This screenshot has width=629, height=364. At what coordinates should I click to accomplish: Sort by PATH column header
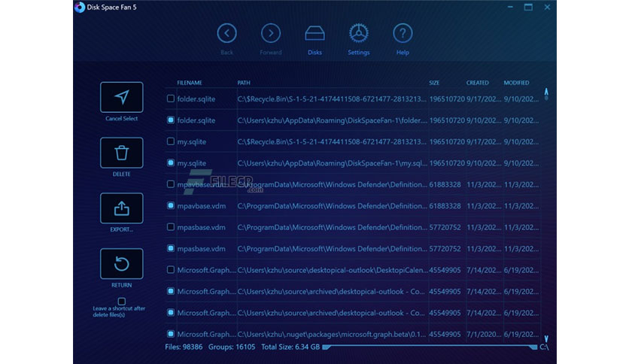click(244, 83)
